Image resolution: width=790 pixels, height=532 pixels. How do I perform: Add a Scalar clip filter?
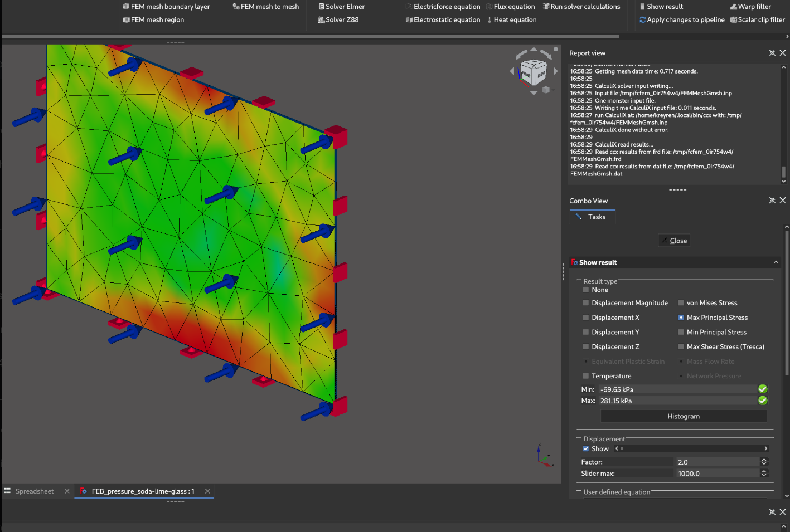757,20
